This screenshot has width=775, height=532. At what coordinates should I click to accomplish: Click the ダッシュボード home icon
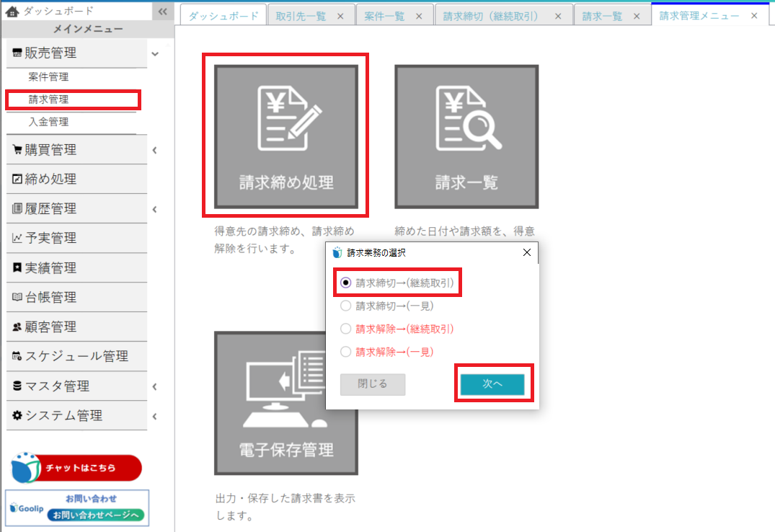[12, 11]
